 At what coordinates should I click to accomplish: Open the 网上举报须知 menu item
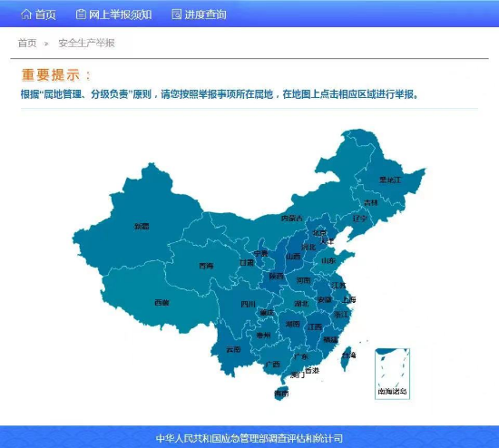pyautogui.click(x=120, y=15)
